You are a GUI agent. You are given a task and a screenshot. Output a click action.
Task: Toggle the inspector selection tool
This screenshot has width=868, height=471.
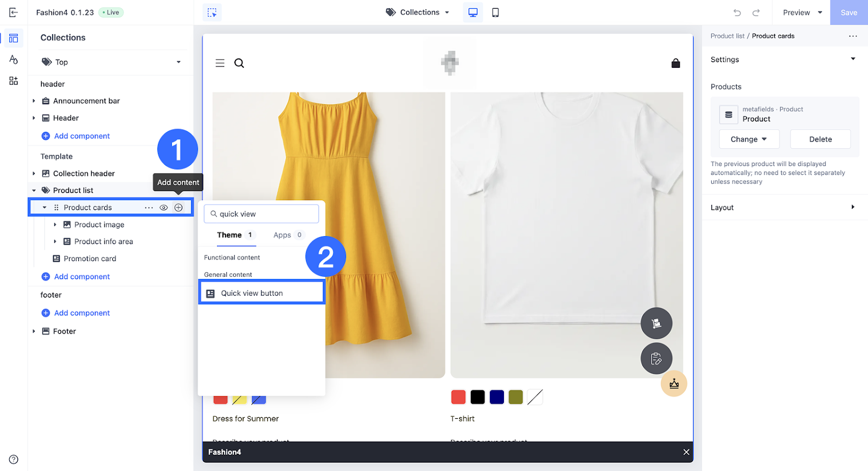(212, 12)
